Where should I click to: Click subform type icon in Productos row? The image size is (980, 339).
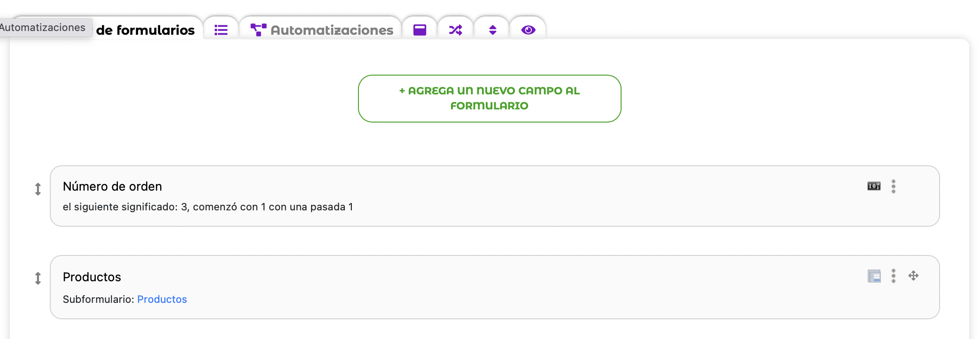(x=874, y=276)
